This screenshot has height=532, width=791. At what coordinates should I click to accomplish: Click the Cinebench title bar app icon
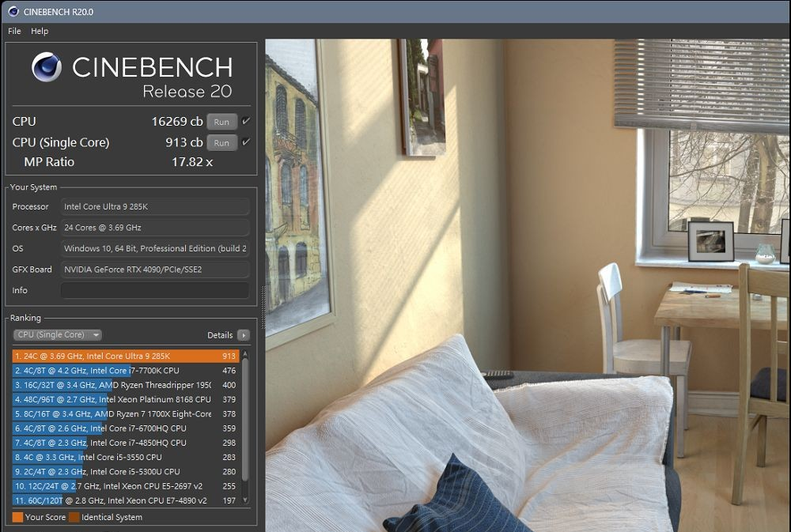(13, 11)
